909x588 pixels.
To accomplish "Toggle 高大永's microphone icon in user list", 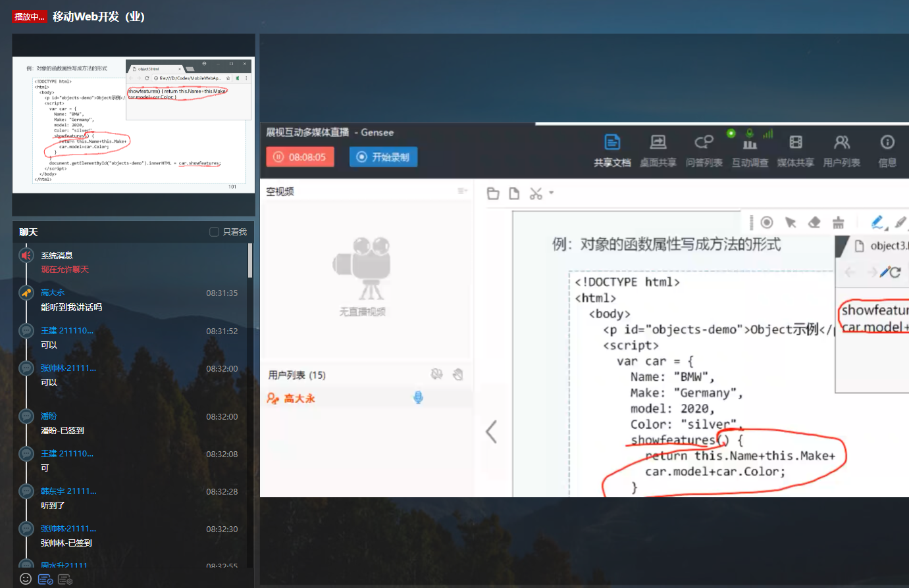I will 418,397.
